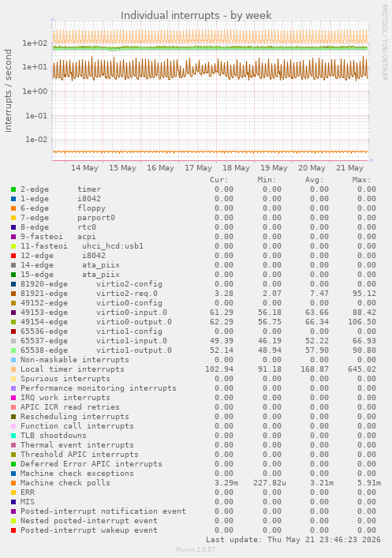Click the 65538-edge virtio1-output.0 light green swatch
The height and width of the screenshot is (558, 392).
point(13,350)
